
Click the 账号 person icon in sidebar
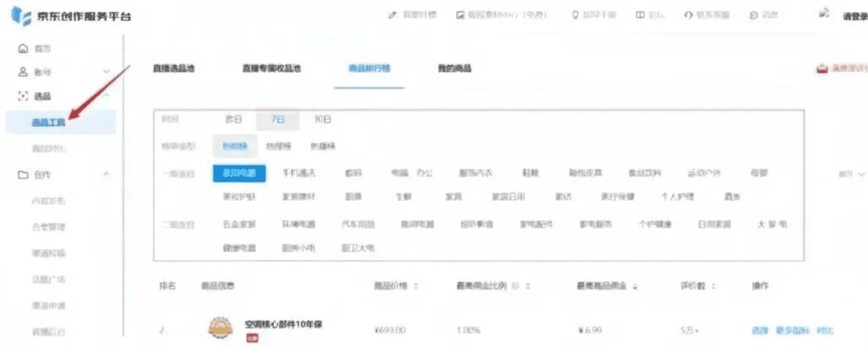[23, 72]
